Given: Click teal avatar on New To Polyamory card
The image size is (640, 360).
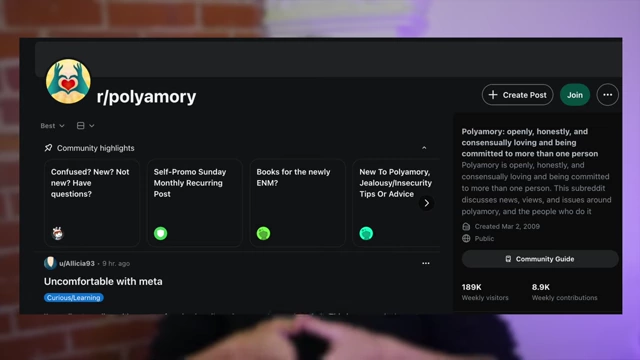Looking at the screenshot, I should (x=366, y=233).
